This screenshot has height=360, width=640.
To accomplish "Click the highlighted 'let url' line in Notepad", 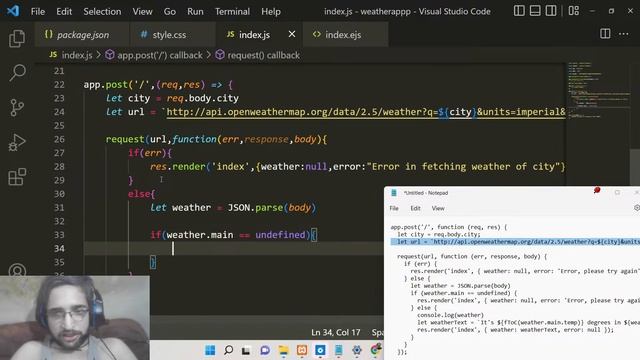I will click(x=515, y=242).
